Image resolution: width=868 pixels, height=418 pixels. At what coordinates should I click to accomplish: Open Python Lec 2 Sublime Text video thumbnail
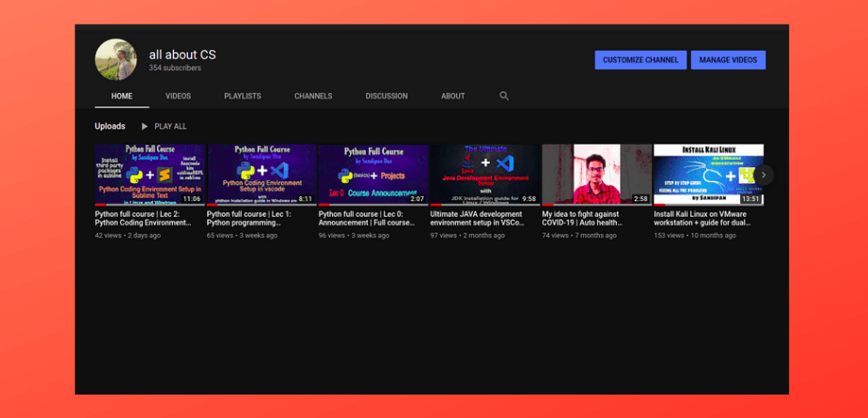pos(150,175)
